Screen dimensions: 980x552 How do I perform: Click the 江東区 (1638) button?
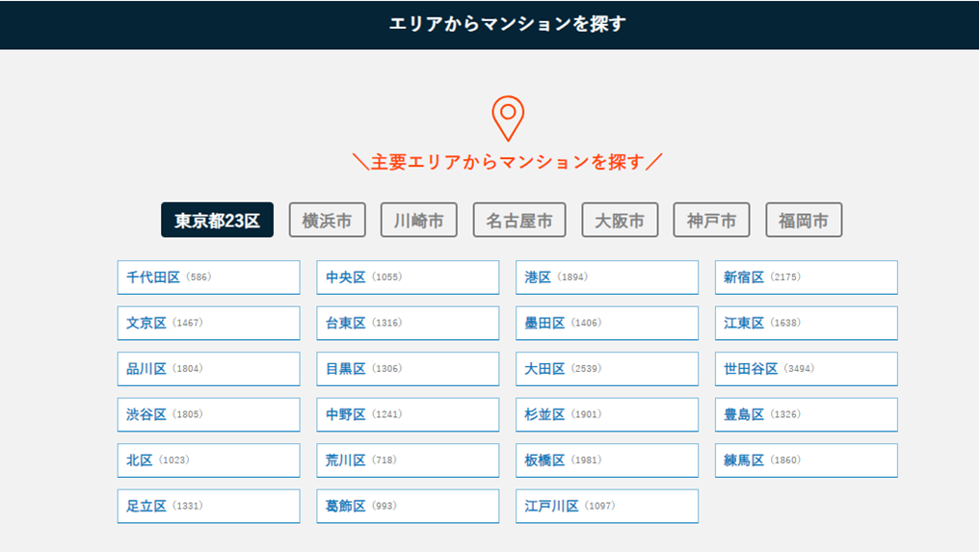pyautogui.click(x=807, y=323)
